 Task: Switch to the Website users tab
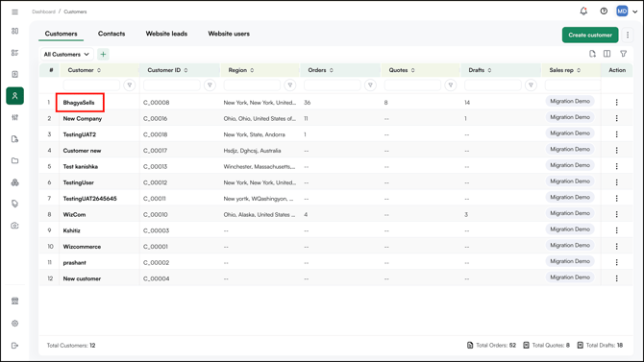click(229, 34)
